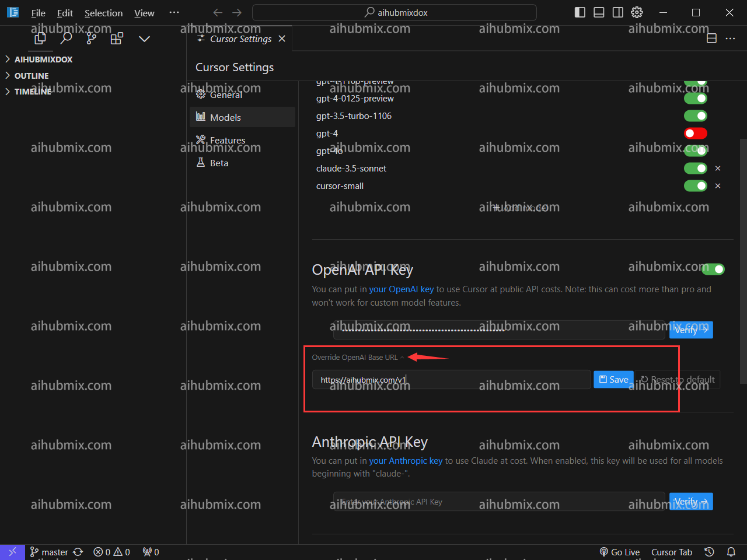
Task: Open Source Control branch icon
Action: click(x=92, y=38)
